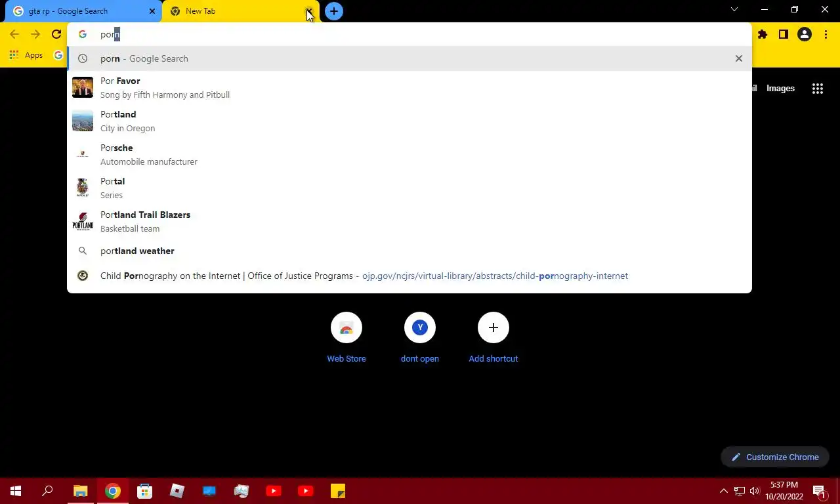Viewport: 840px width, 504px height.
Task: Open the Images link
Action: 780,89
